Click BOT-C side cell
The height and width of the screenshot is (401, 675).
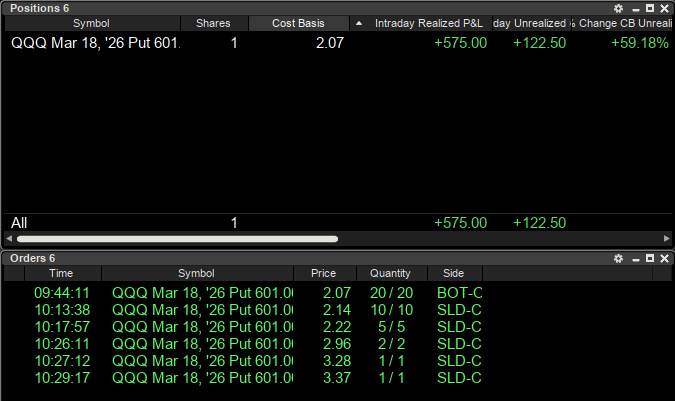coord(459,293)
